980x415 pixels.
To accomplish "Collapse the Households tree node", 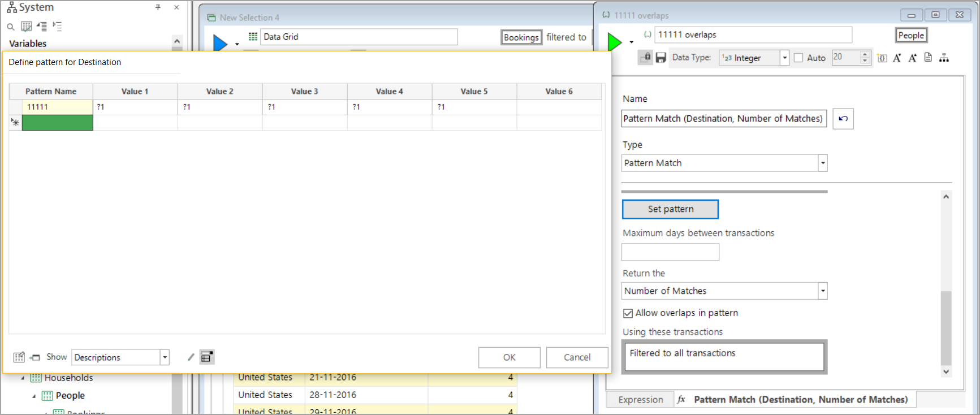I will point(23,378).
